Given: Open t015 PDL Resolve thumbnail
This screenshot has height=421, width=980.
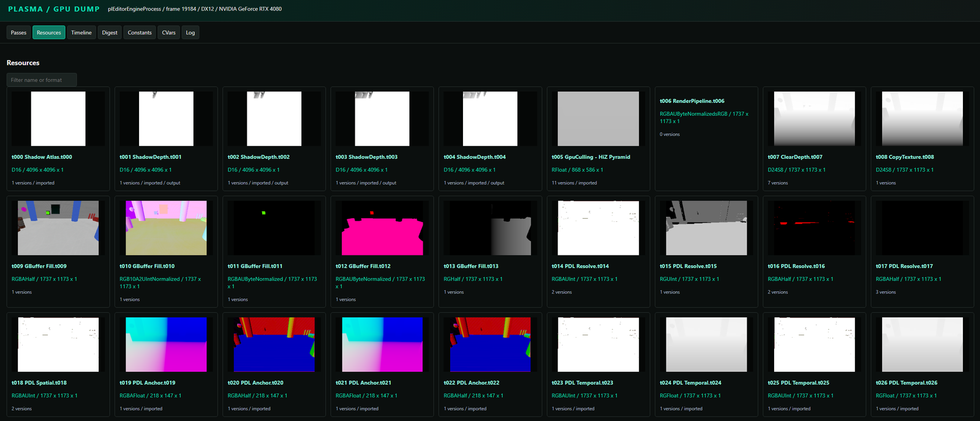Looking at the screenshot, I should pos(706,228).
